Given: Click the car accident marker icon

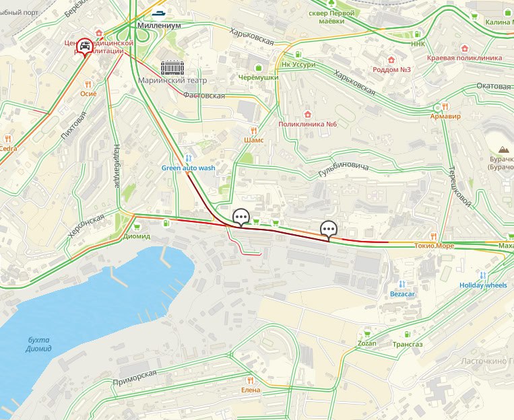Looking at the screenshot, I should pyautogui.click(x=85, y=47).
